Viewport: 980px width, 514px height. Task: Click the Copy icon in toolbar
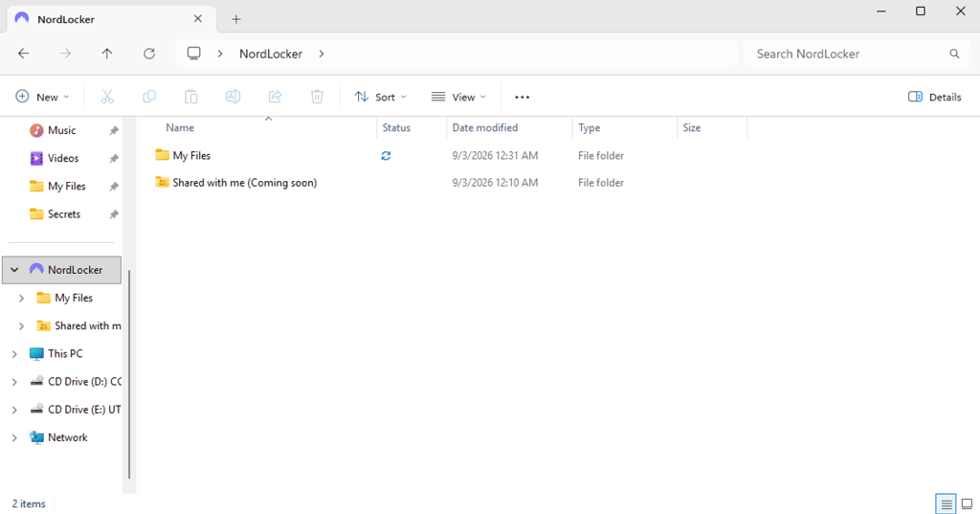[149, 97]
